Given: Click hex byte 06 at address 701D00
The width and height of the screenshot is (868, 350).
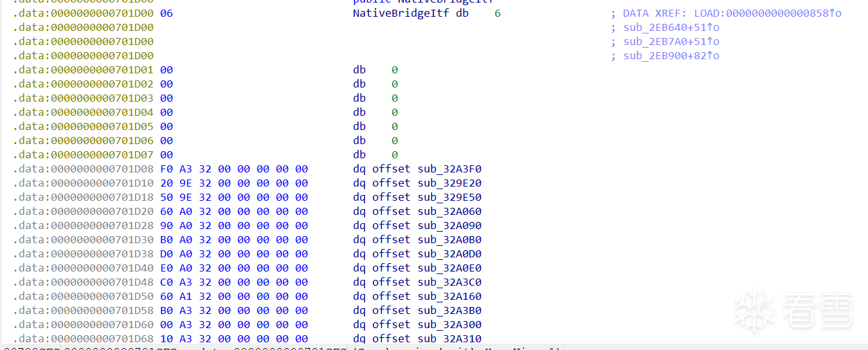Looking at the screenshot, I should (167, 13).
